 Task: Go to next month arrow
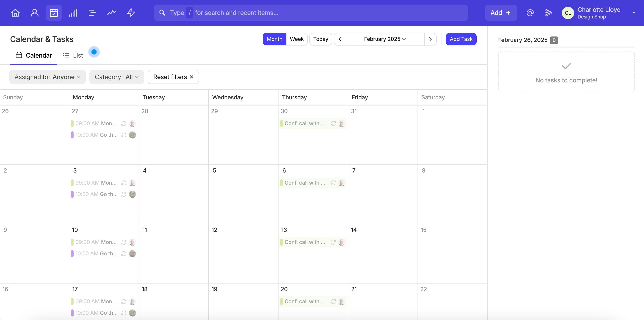pos(430,39)
